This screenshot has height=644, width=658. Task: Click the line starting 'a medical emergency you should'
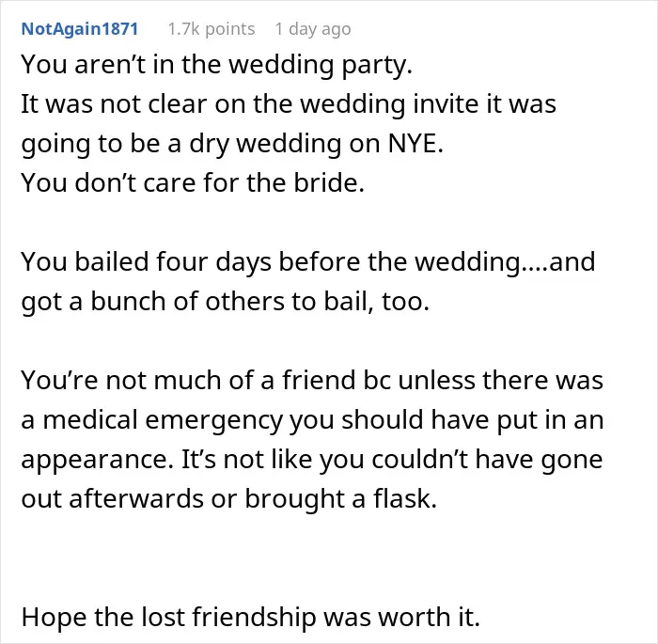pyautogui.click(x=313, y=420)
